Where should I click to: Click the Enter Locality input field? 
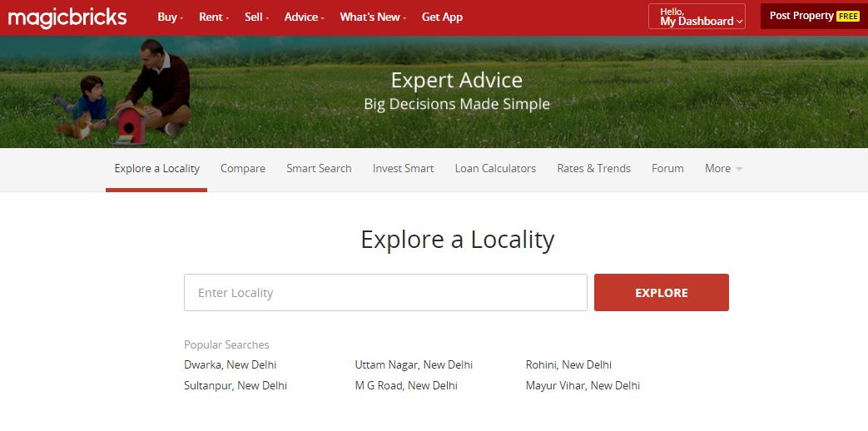point(385,293)
